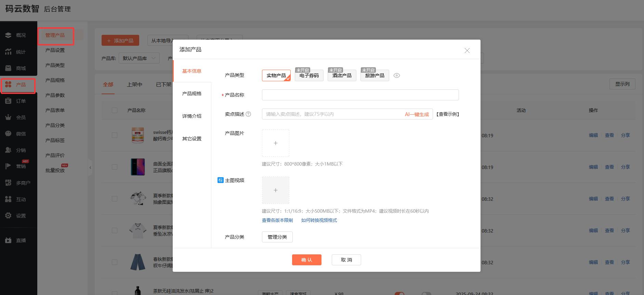Tick checkbox for the 春秋新款 jeans row
The image size is (644, 295).
point(115,262)
